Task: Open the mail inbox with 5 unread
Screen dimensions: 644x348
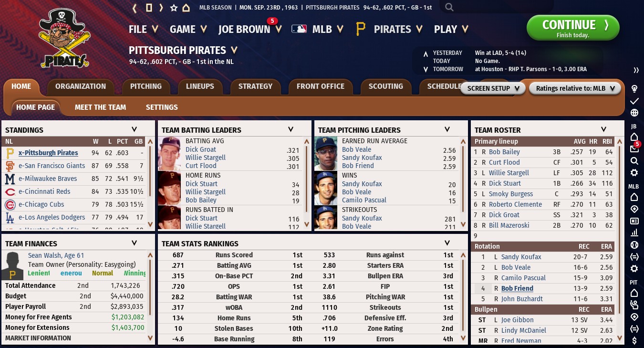Action: click(x=634, y=149)
